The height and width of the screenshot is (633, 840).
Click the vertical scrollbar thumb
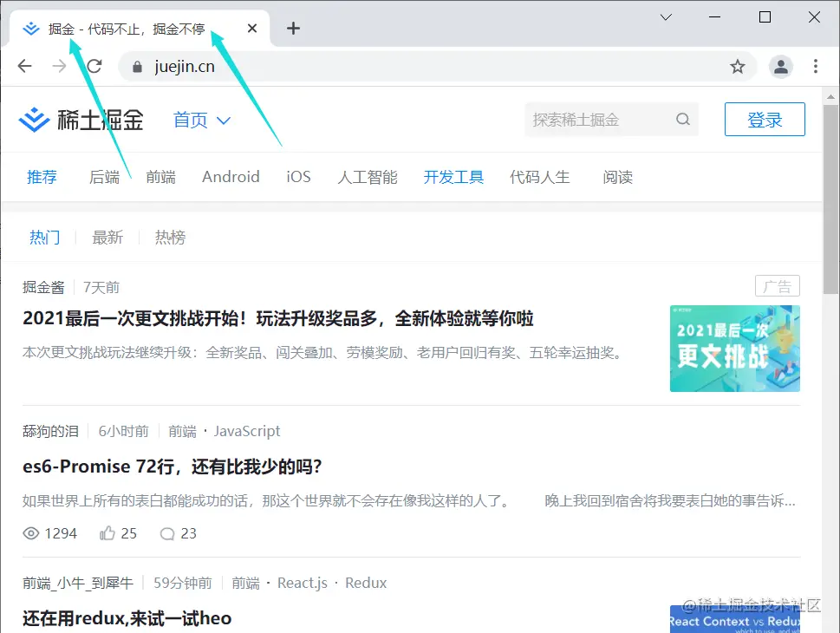830,199
